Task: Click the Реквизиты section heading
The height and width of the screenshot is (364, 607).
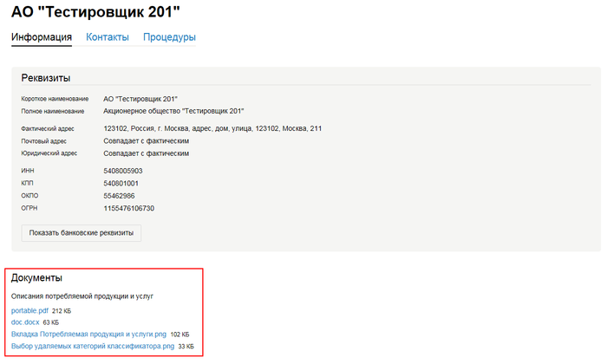Action: pyautogui.click(x=45, y=78)
